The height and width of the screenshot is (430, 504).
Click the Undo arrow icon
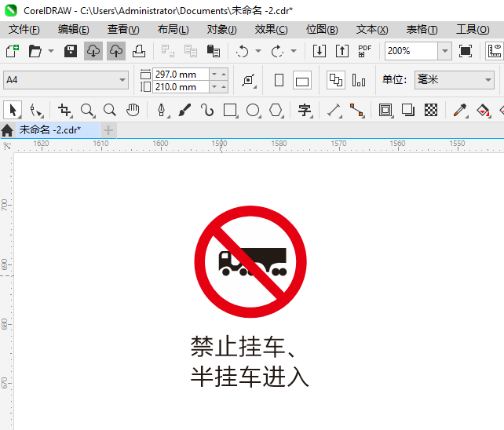click(243, 51)
